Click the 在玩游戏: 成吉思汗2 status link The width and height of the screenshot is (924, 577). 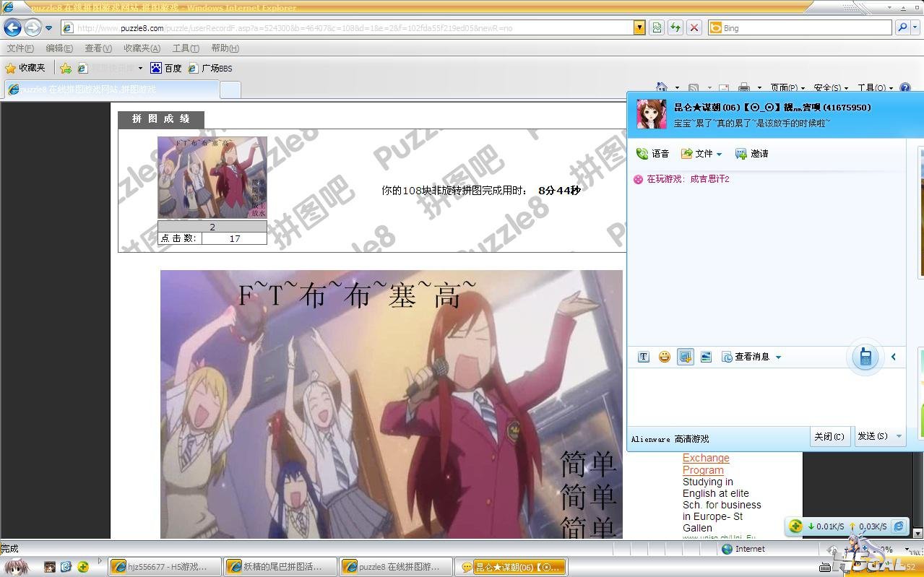[x=688, y=179]
